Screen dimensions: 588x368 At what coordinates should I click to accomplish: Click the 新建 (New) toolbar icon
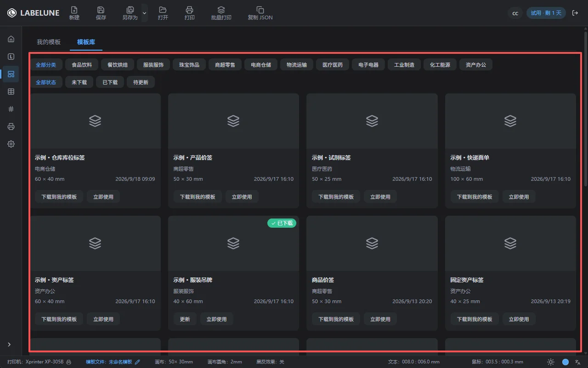[74, 10]
